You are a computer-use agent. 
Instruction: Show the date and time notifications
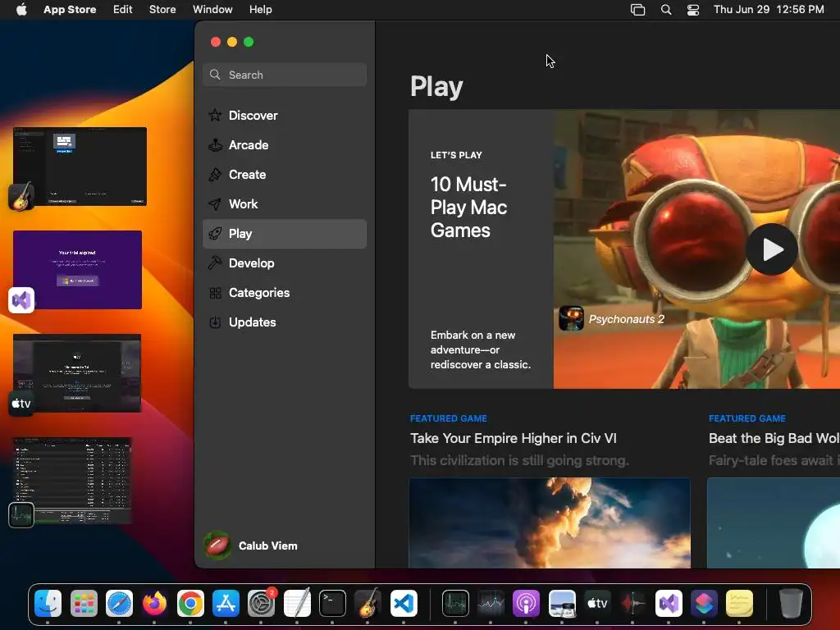769,9
